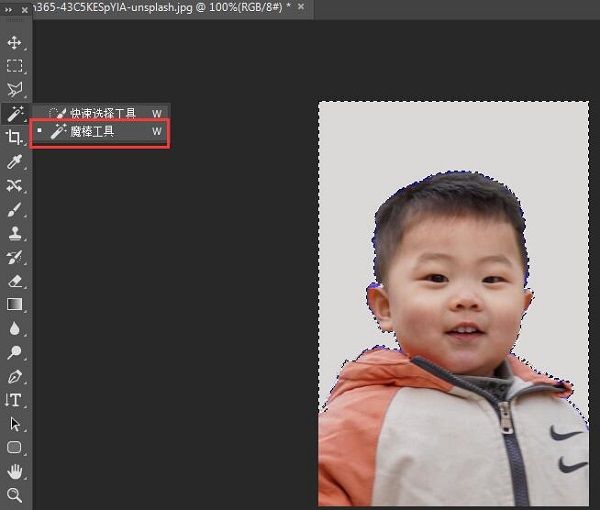
Task: Select the Eraser tool
Action: coord(15,281)
